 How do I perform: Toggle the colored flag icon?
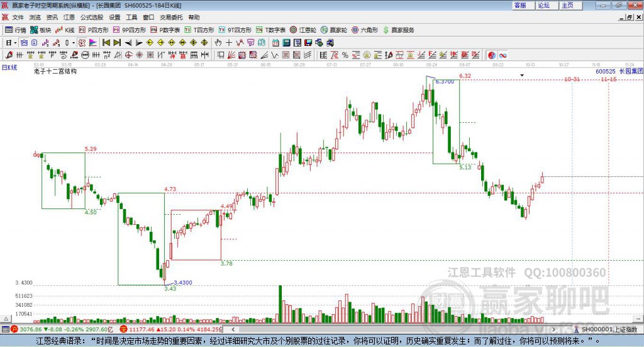93,43
